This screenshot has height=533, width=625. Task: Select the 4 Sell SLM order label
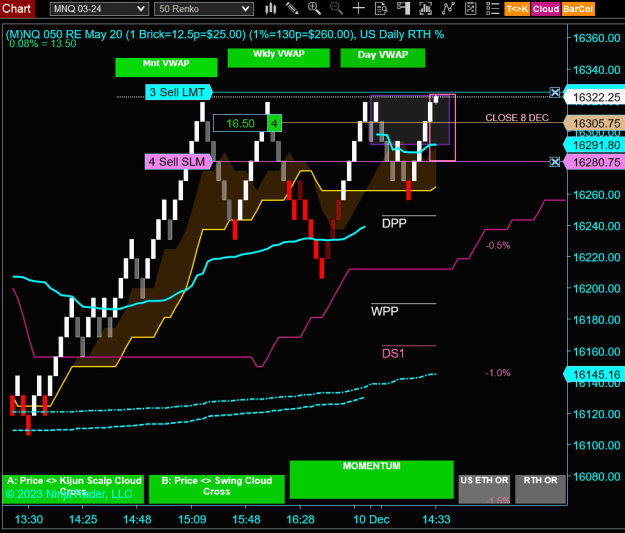point(178,162)
